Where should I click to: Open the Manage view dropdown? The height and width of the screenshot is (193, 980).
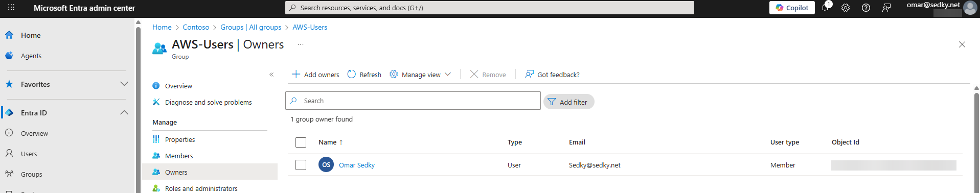420,75
